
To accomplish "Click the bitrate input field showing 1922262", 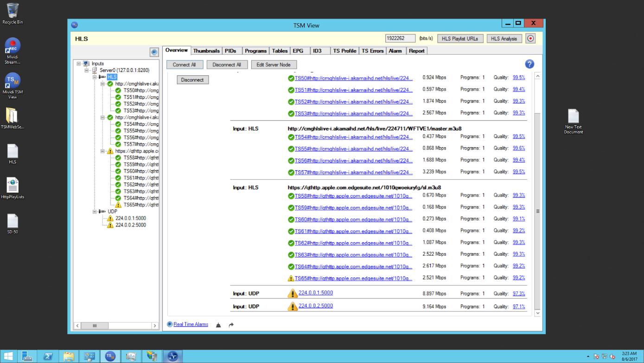I will pos(400,39).
